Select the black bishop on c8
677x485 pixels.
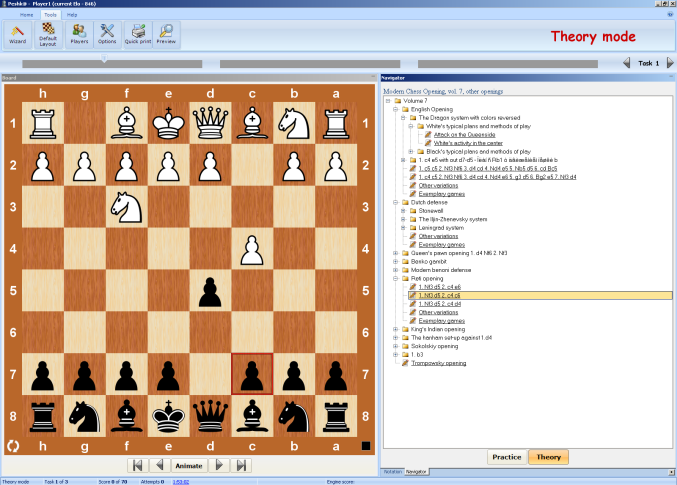click(x=252, y=416)
